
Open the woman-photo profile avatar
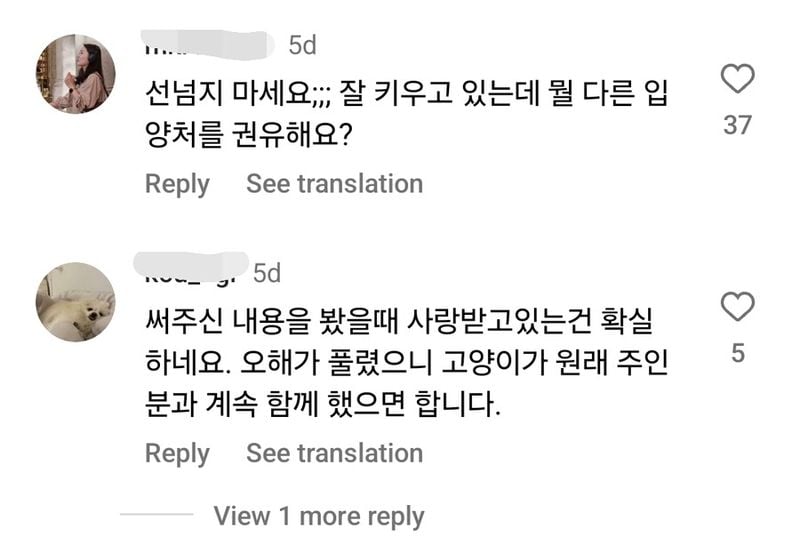[76, 73]
